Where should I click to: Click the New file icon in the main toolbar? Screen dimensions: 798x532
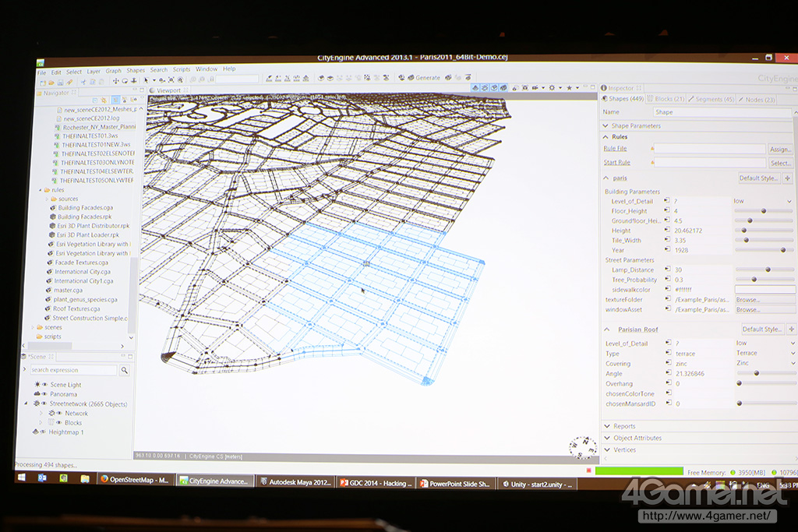[43, 83]
